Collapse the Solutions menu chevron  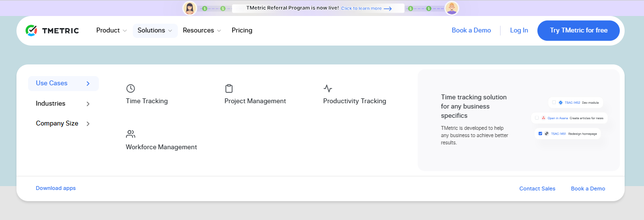[170, 31]
